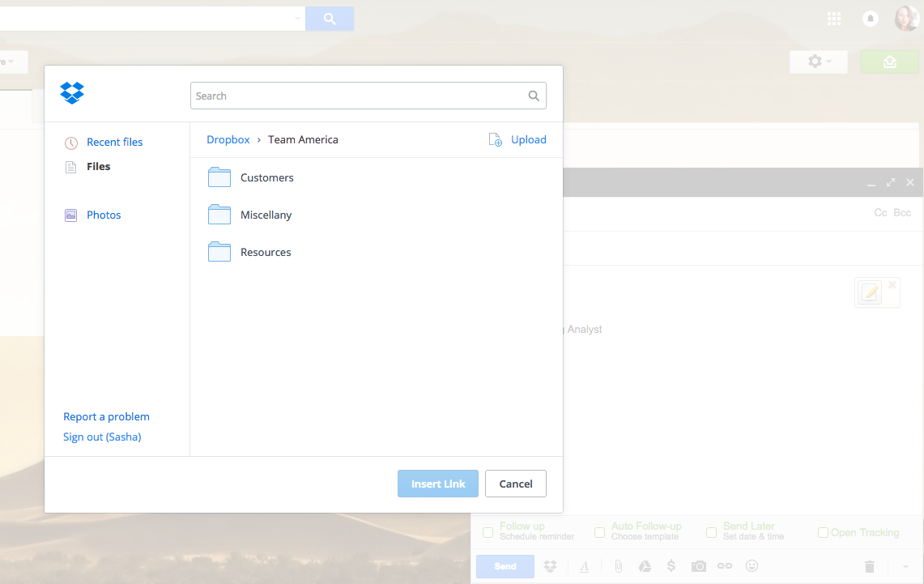The height and width of the screenshot is (584, 924).
Task: Click the Cancel button
Action: [x=516, y=484]
